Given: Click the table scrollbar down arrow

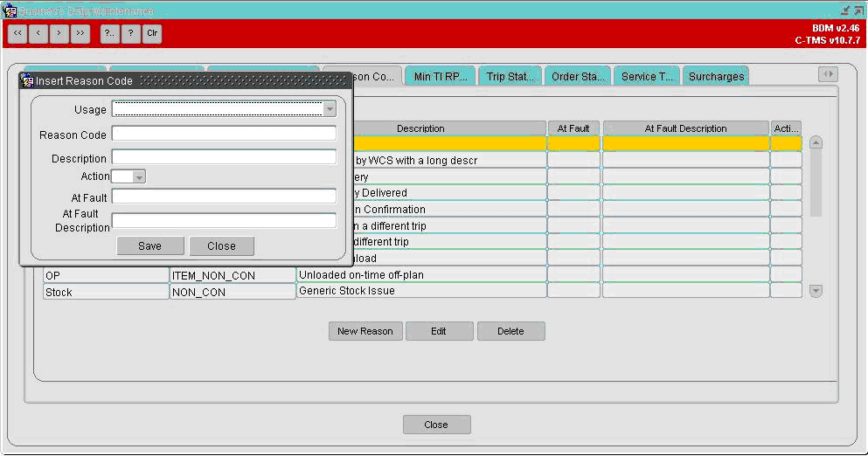Looking at the screenshot, I should 816,291.
